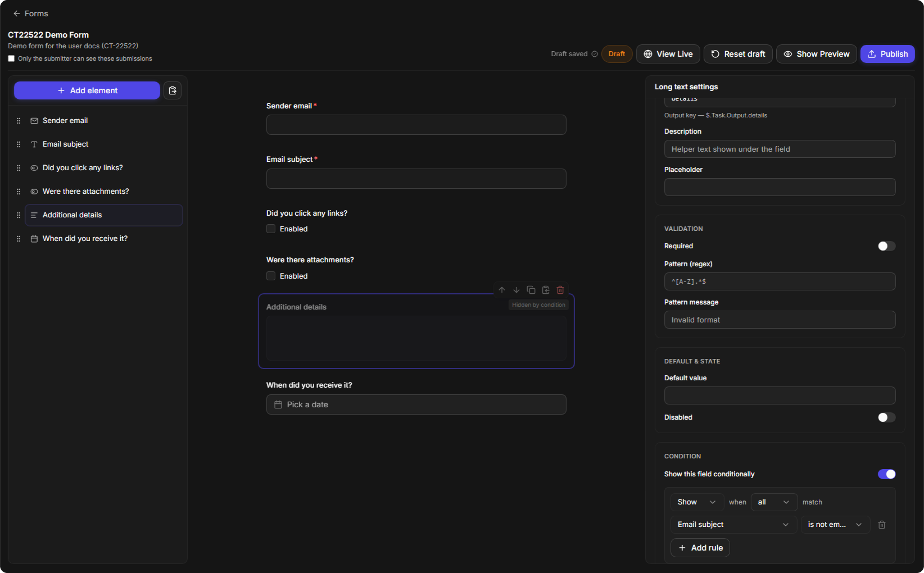Click paste icon beside Add element
Image resolution: width=924 pixels, height=573 pixels.
point(173,90)
